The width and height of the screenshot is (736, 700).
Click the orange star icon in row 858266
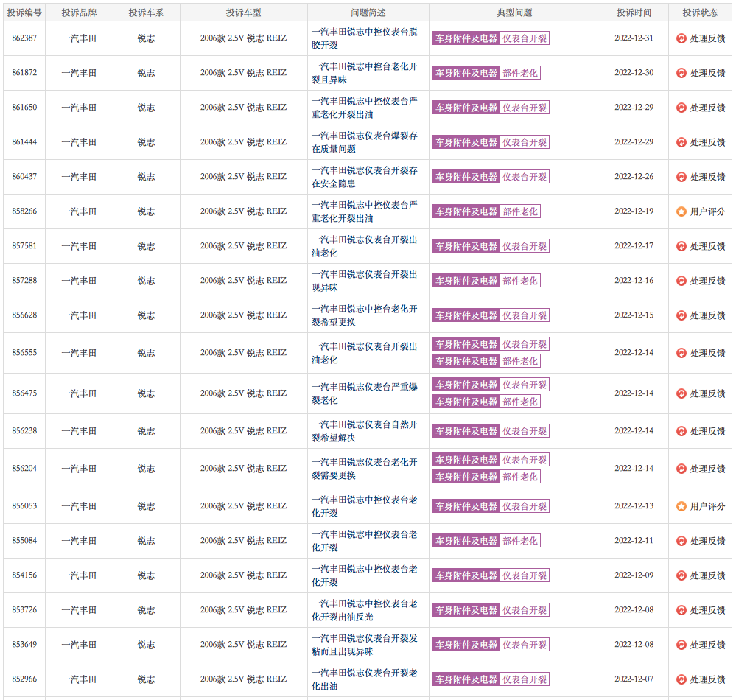tap(681, 211)
